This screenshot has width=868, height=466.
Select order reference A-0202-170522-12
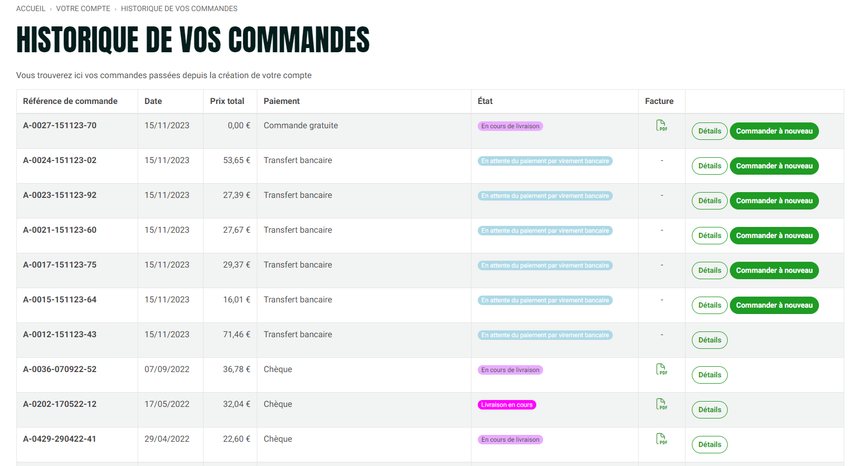pyautogui.click(x=60, y=404)
